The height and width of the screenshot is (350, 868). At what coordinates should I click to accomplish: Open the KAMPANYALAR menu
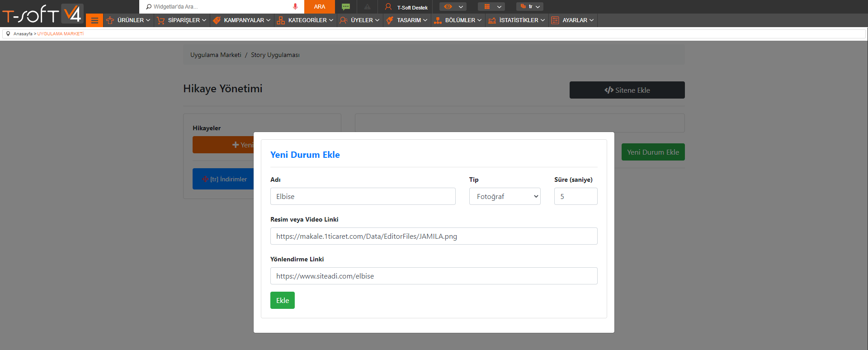pos(242,20)
